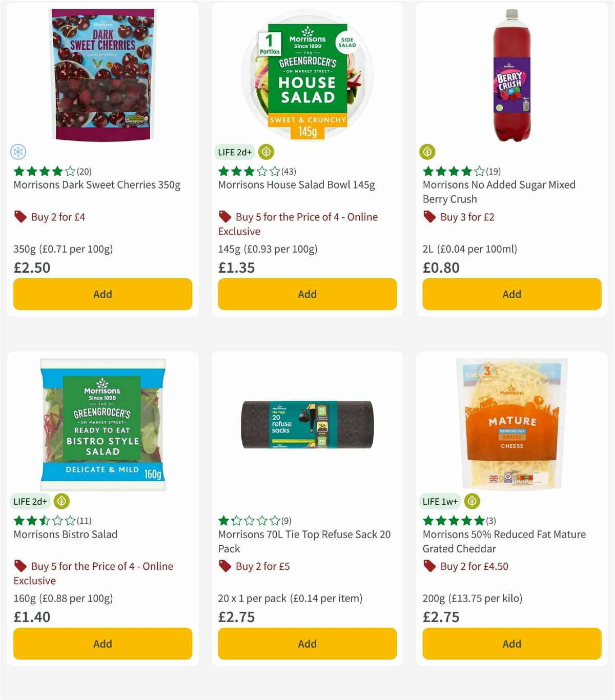Select the green plant-based icon next to LIFE 2d+
The width and height of the screenshot is (615, 700).
click(x=265, y=152)
